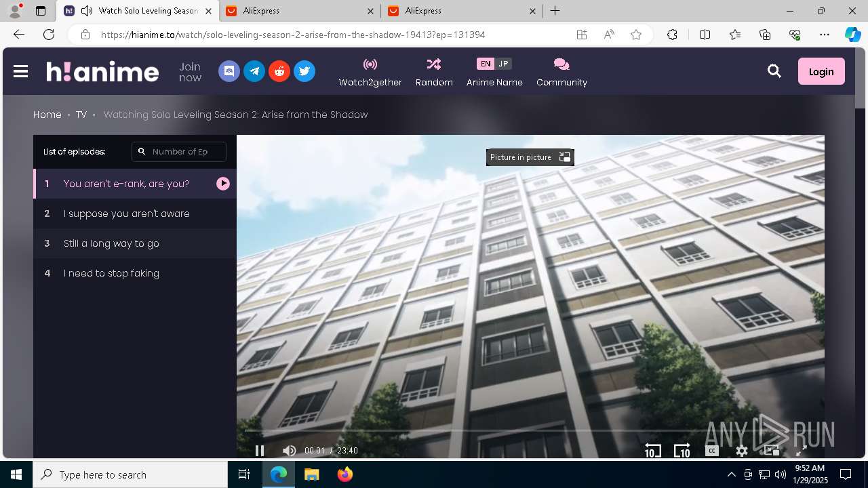Open the apps available icon in address bar

582,35
